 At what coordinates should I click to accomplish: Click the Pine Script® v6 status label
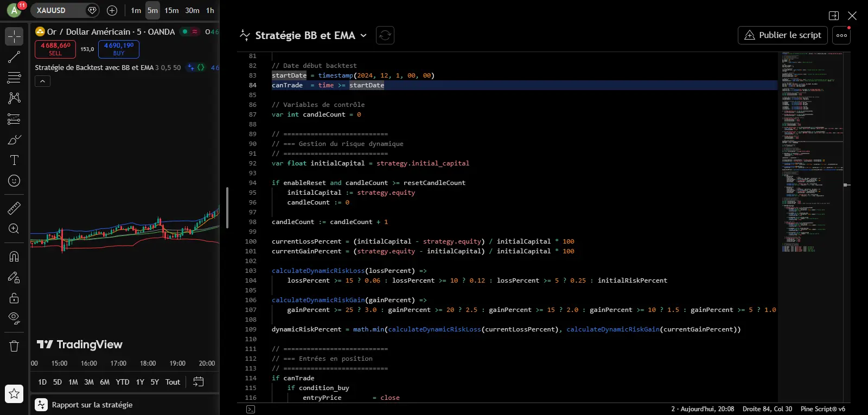[x=823, y=409]
